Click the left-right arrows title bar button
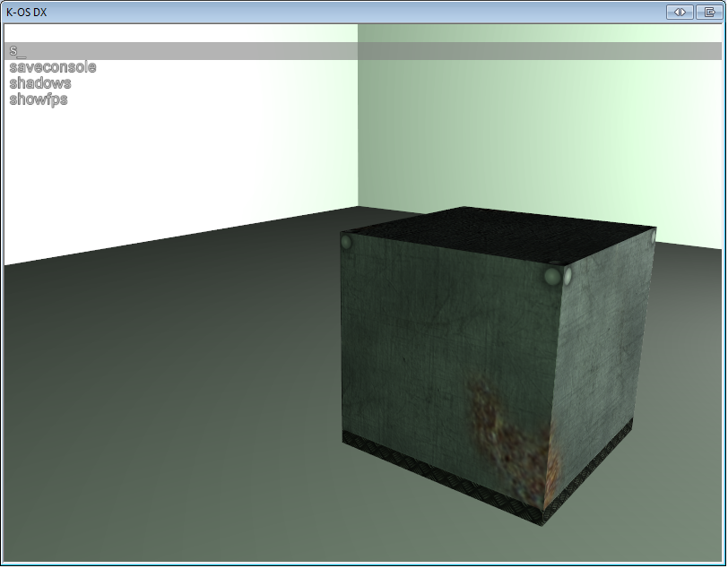The height and width of the screenshot is (568, 728). (680, 12)
